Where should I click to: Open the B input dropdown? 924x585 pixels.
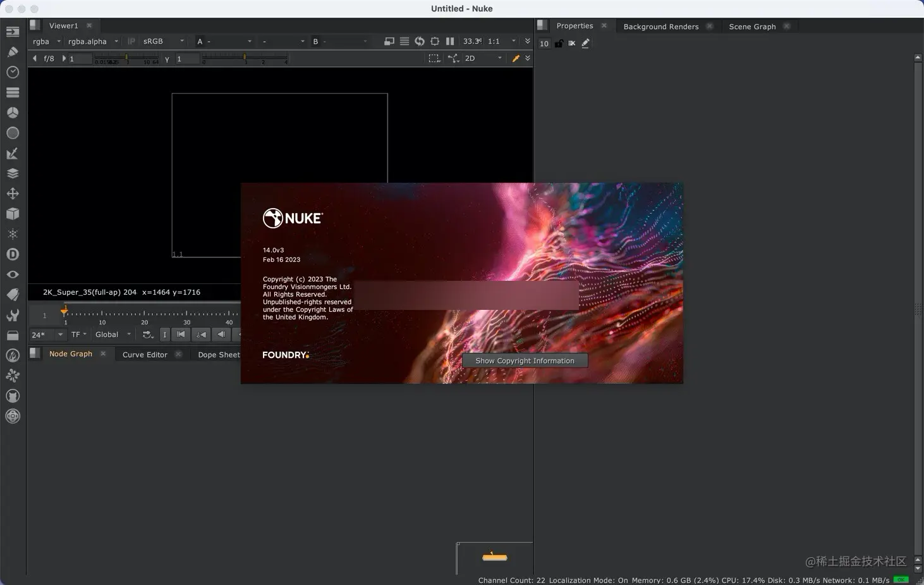[339, 41]
